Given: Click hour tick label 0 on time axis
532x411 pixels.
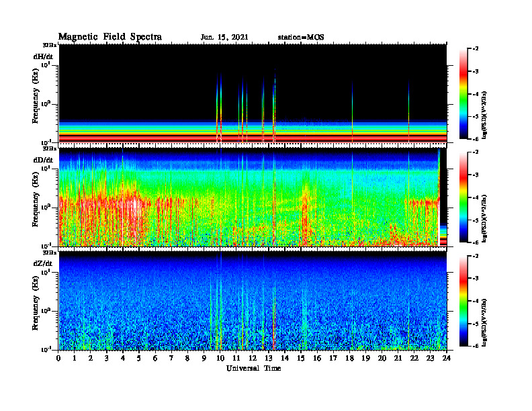Looking at the screenshot, I should 58,358.
